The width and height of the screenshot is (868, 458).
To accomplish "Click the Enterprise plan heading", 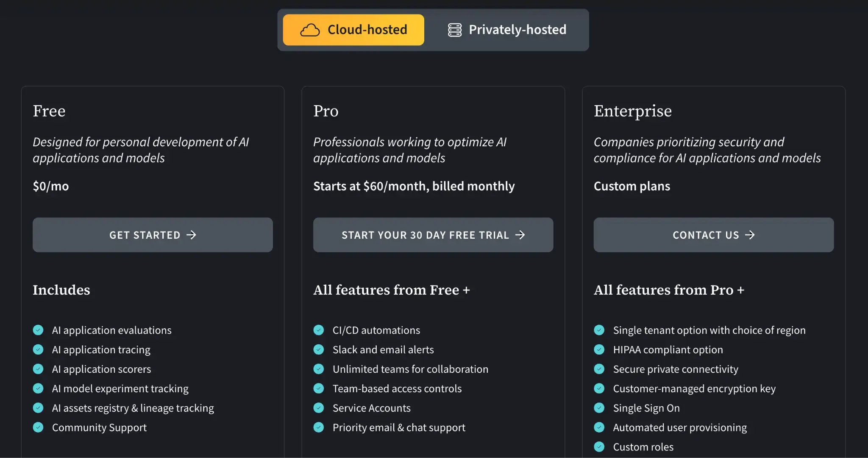I will click(632, 111).
